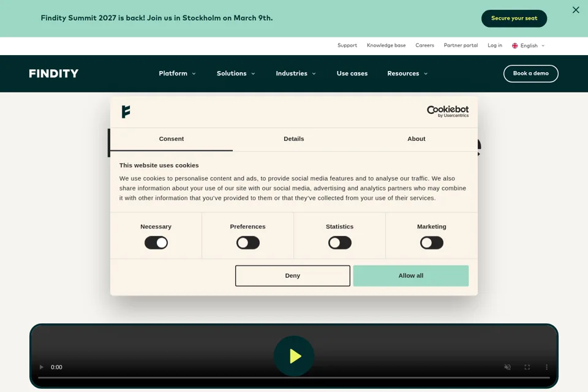The width and height of the screenshot is (588, 392).
Task: Click the large yellow play button on video
Action: [x=294, y=356]
